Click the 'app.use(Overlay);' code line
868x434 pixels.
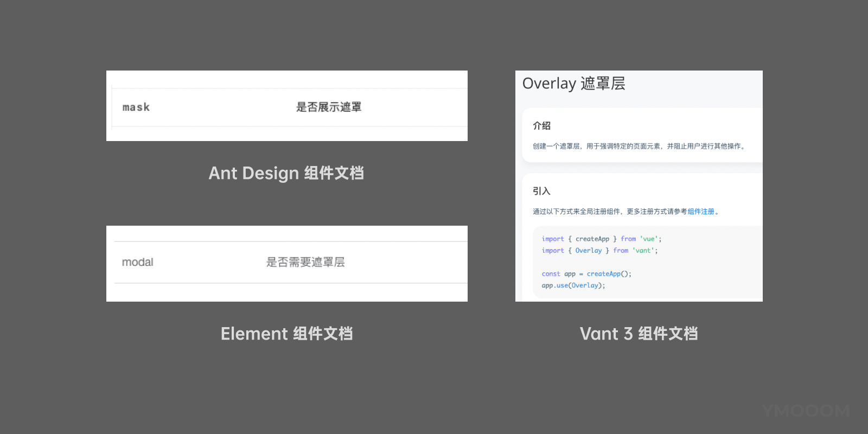tap(573, 285)
